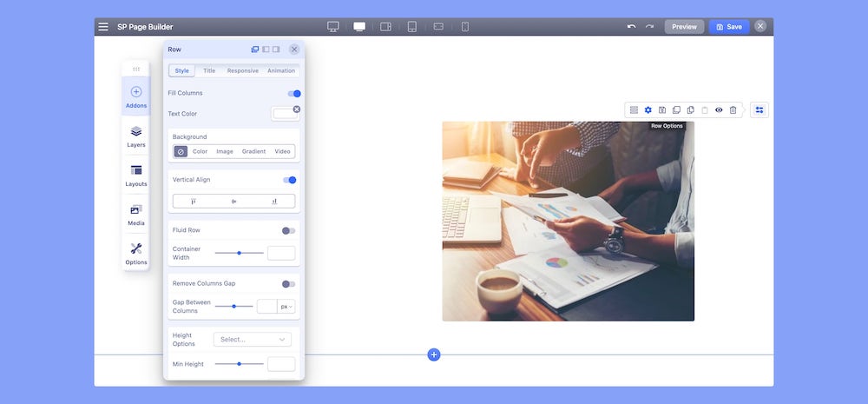This screenshot has height=404, width=868.
Task: Toggle row visibility with the eye icon
Action: click(719, 110)
